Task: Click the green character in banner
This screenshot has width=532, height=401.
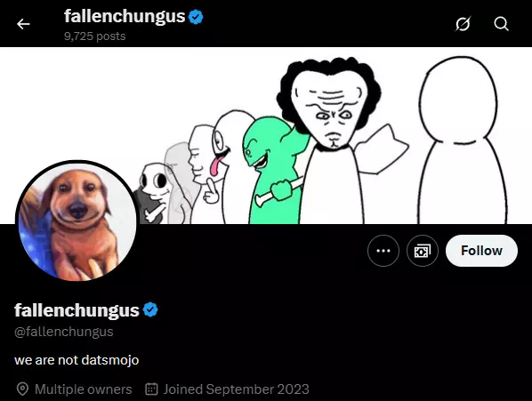Action: tap(273, 172)
